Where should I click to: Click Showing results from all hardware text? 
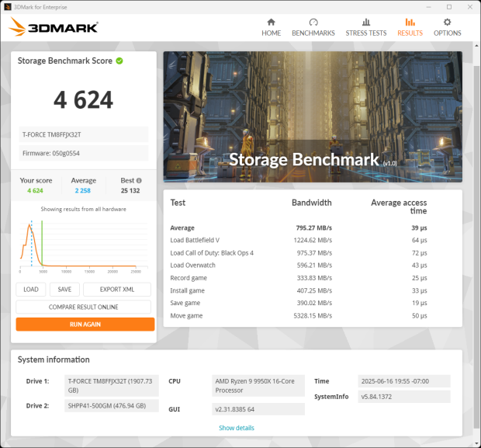pos(84,209)
